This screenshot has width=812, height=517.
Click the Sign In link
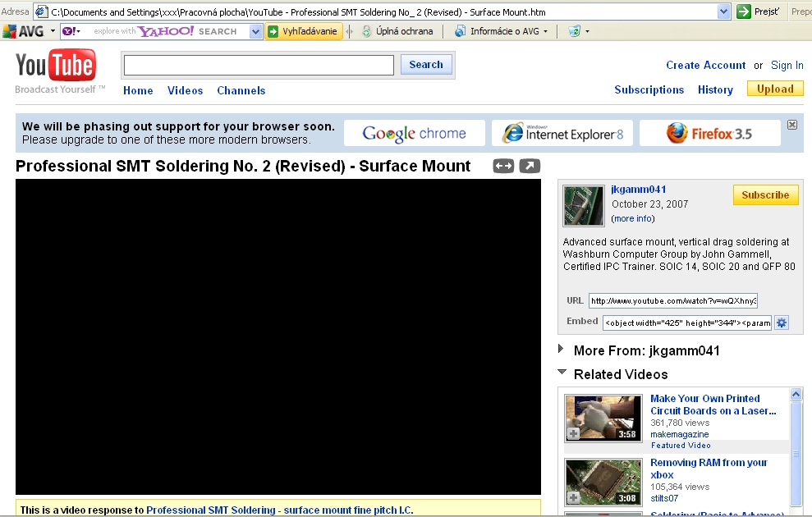pyautogui.click(x=787, y=65)
